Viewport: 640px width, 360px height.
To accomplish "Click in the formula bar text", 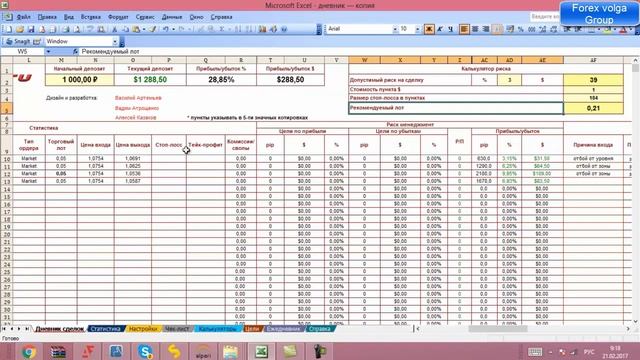I will coord(111,52).
